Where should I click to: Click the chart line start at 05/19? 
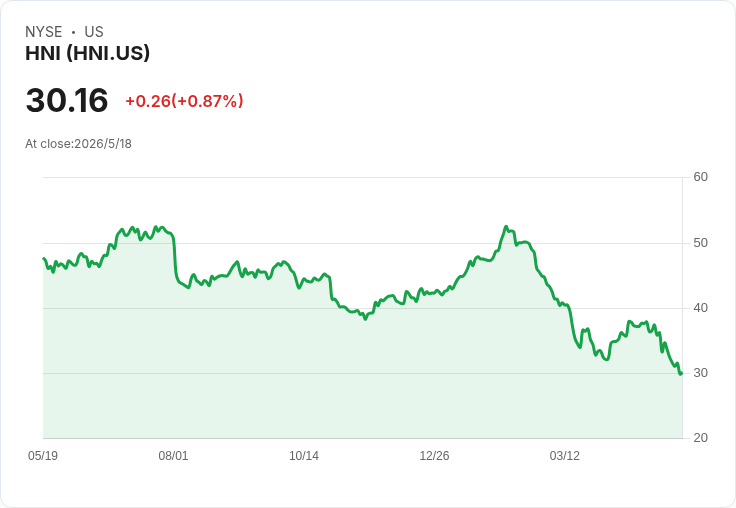44,258
